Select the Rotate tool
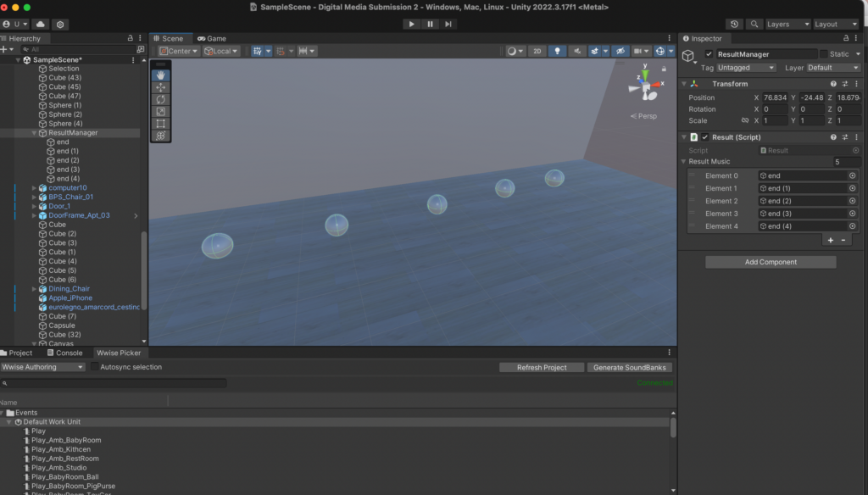The width and height of the screenshot is (868, 495). click(160, 99)
